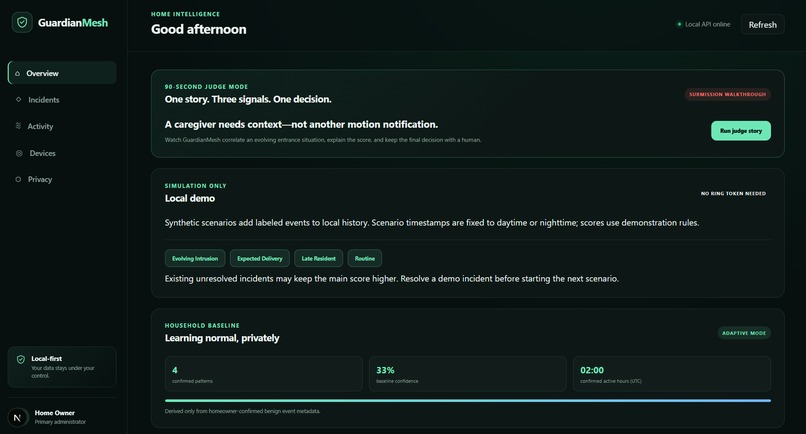
Task: Click the 90-Second Judge Mode label
Action: point(206,87)
